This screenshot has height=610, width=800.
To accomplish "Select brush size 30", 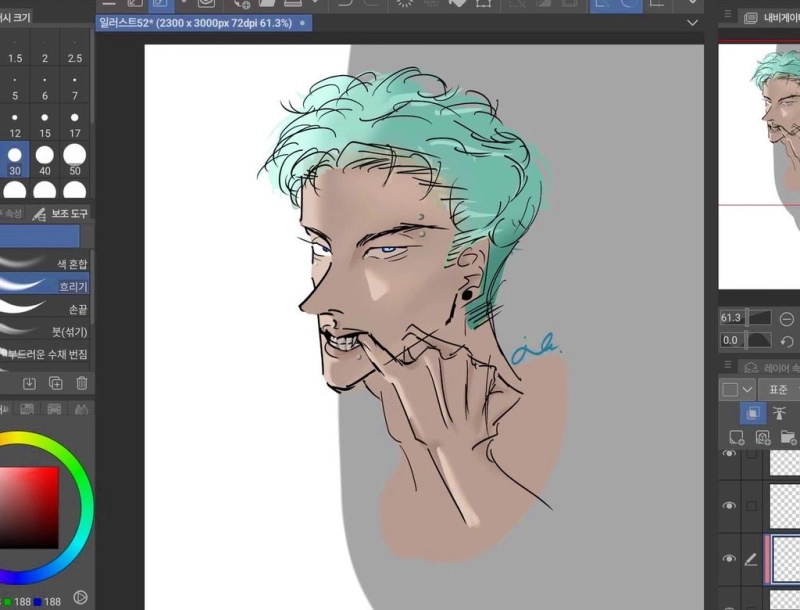I will (15, 158).
